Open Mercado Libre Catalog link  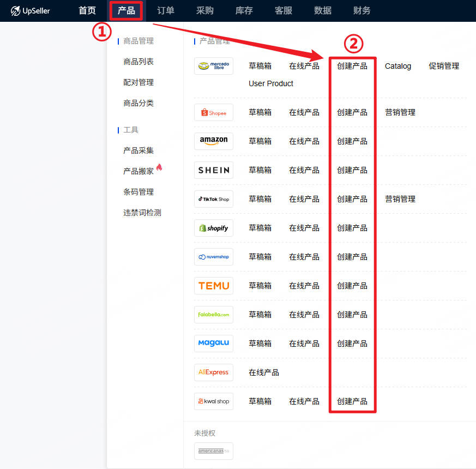(398, 66)
